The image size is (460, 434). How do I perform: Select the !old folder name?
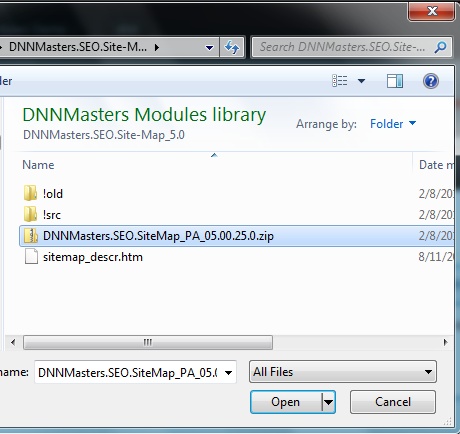tap(53, 194)
